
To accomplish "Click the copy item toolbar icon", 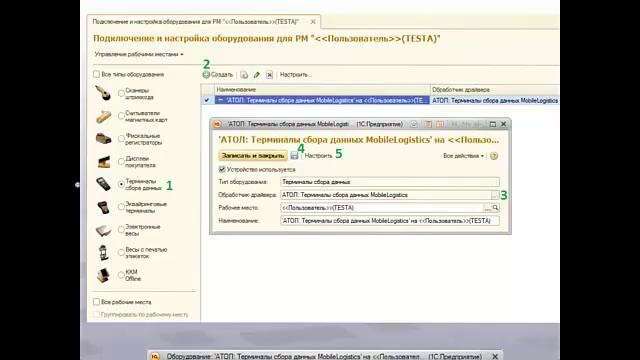I will [x=244, y=75].
